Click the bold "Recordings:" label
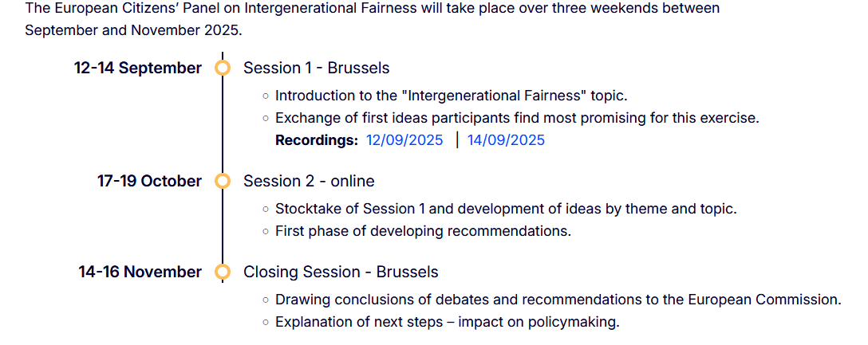Viewport: 868px width, 345px height. point(316,140)
